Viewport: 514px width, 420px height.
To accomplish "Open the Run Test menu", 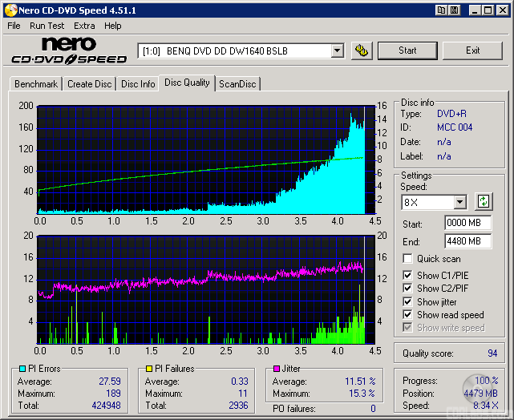I will pos(47,26).
